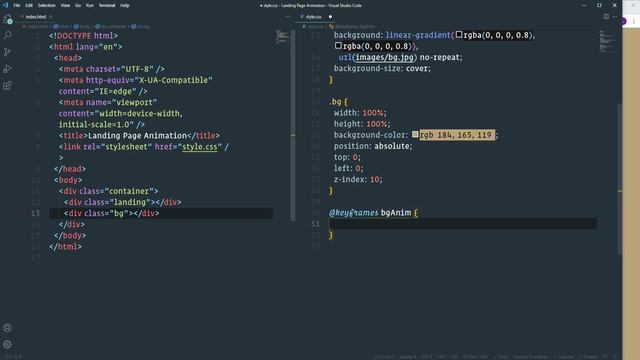640x360 pixels.
Task: Switch to the index.html tab
Action: (36, 17)
